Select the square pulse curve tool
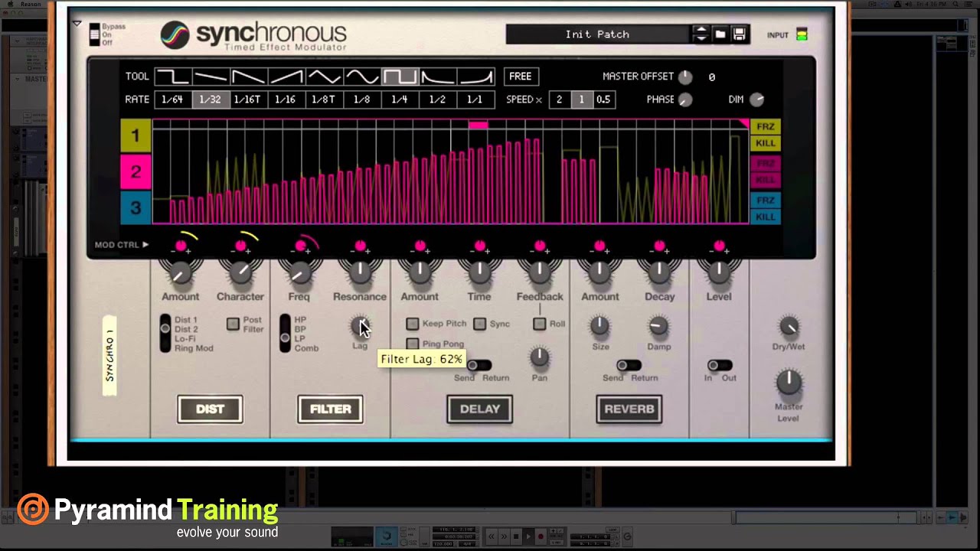Screen dimensions: 980x551 coord(400,77)
